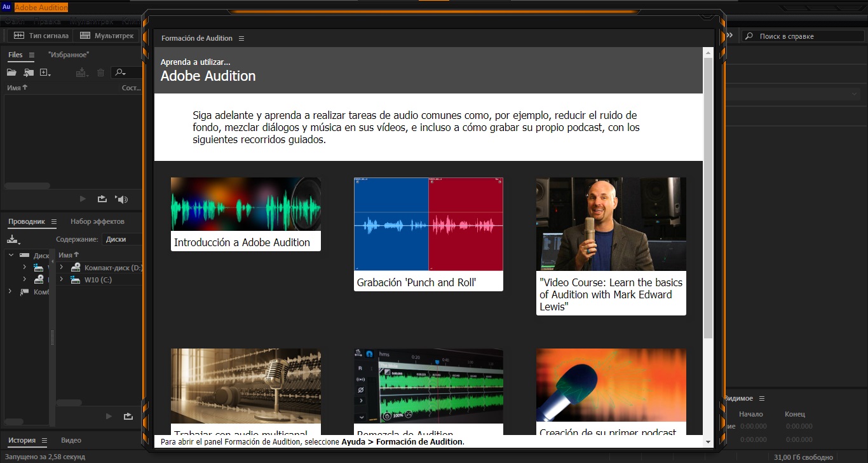Click the media browser download shortcut icon

tap(13, 239)
